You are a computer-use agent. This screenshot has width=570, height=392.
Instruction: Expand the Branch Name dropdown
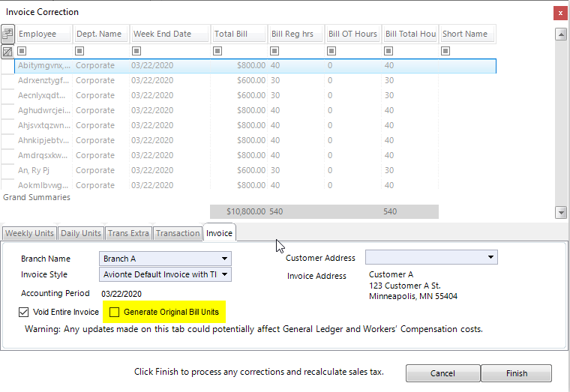coord(225,259)
